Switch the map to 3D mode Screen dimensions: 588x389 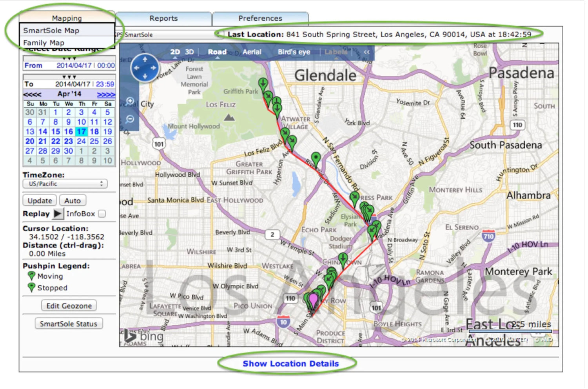point(189,52)
